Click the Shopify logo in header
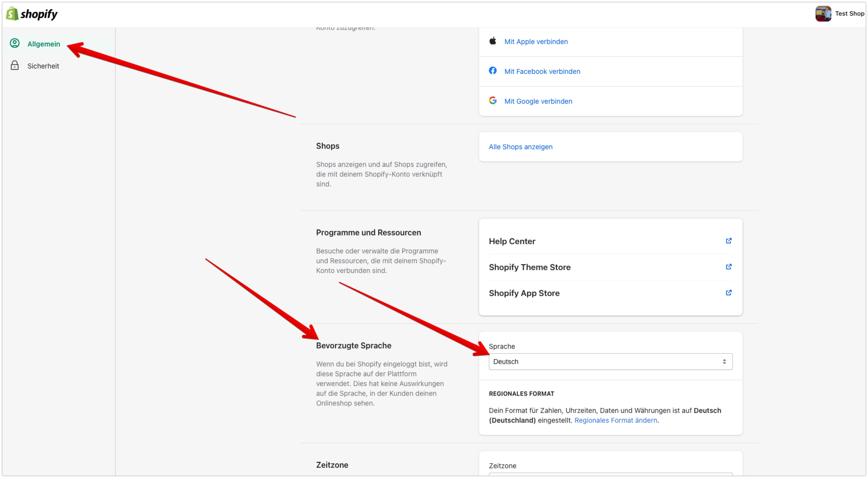The height and width of the screenshot is (478, 868). pyautogui.click(x=32, y=14)
